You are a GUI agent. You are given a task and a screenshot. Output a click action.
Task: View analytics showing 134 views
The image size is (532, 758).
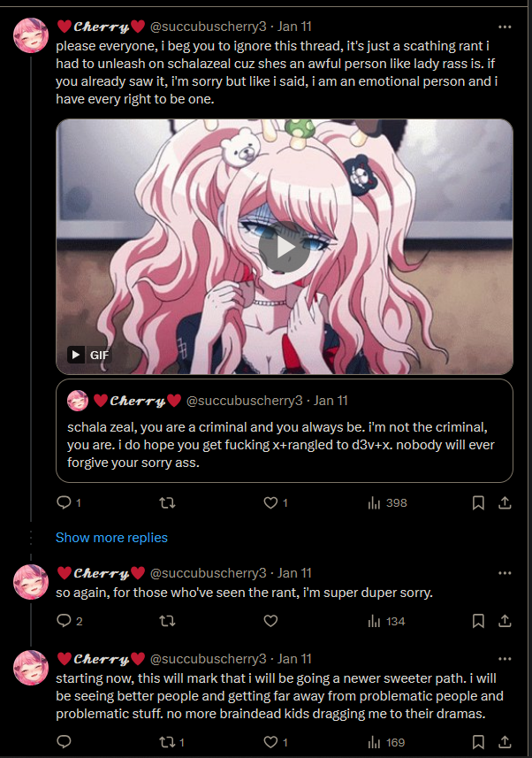[x=386, y=621]
